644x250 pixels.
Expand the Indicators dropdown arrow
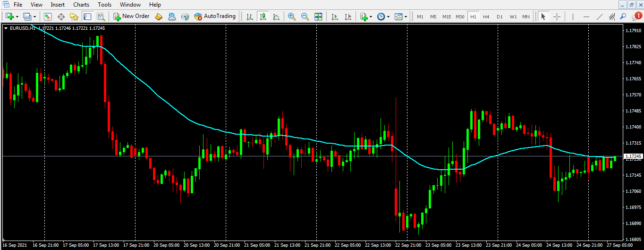(x=371, y=17)
